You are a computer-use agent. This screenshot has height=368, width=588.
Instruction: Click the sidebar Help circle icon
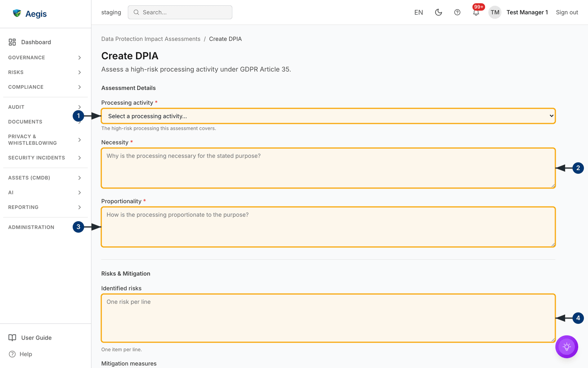[x=12, y=354]
